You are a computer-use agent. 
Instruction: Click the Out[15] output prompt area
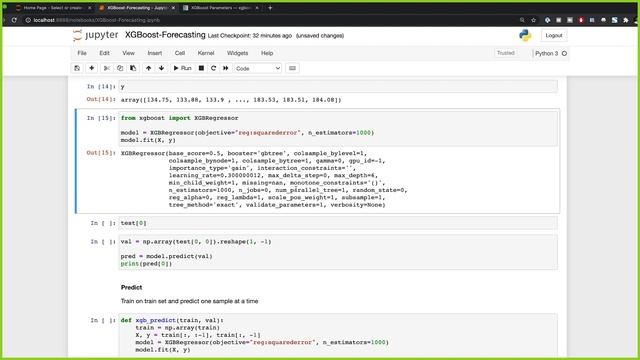point(101,153)
